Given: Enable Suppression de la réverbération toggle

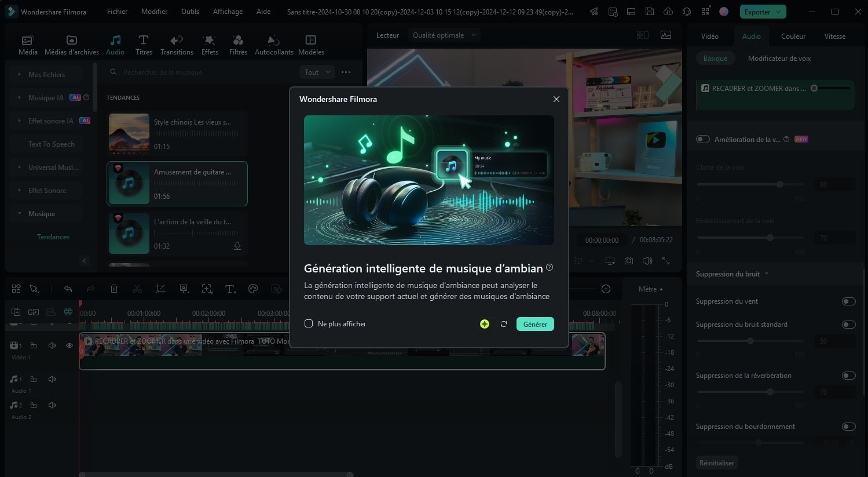Looking at the screenshot, I should click(x=849, y=376).
